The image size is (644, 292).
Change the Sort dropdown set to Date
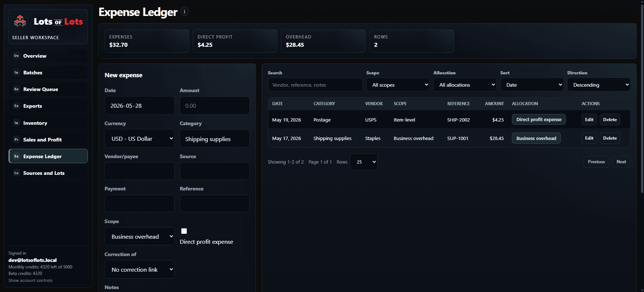[532, 85]
